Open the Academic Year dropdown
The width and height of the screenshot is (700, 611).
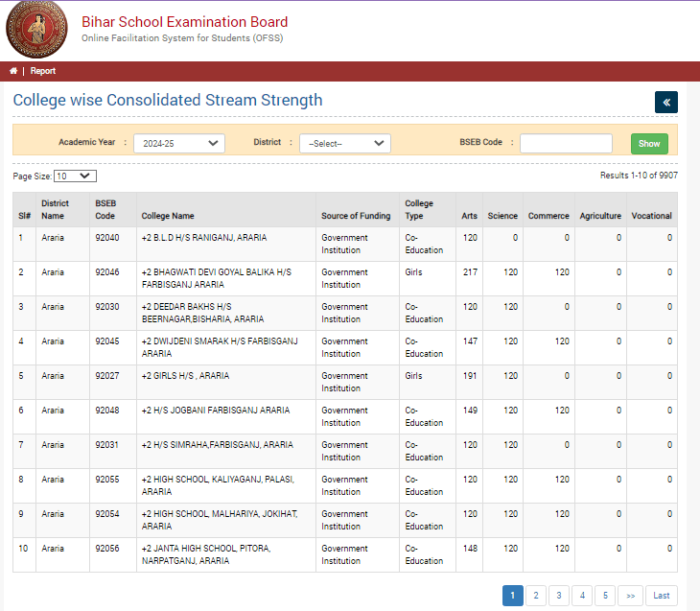[x=178, y=143]
